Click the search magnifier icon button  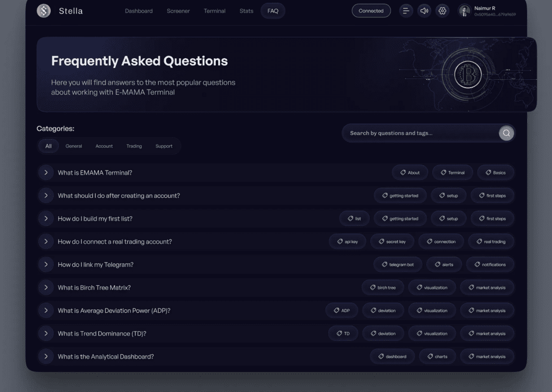click(506, 133)
